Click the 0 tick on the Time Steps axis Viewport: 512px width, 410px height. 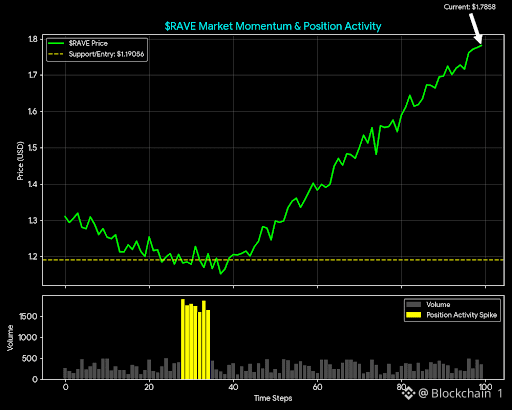65,387
